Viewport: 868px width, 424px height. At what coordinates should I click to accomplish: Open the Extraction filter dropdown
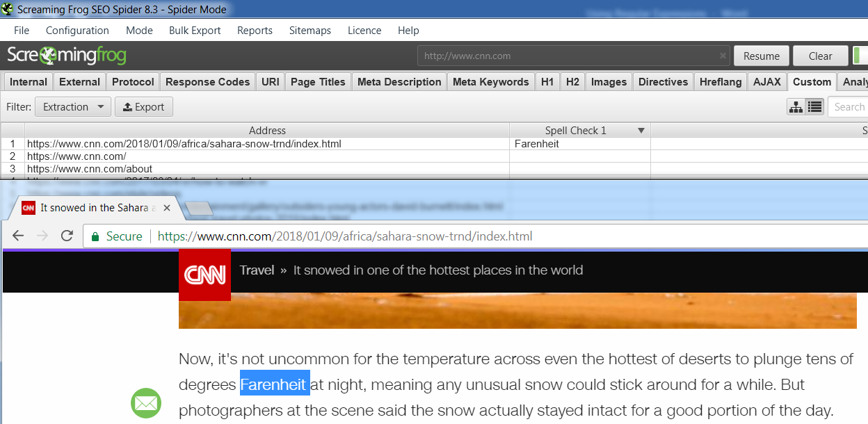[73, 107]
